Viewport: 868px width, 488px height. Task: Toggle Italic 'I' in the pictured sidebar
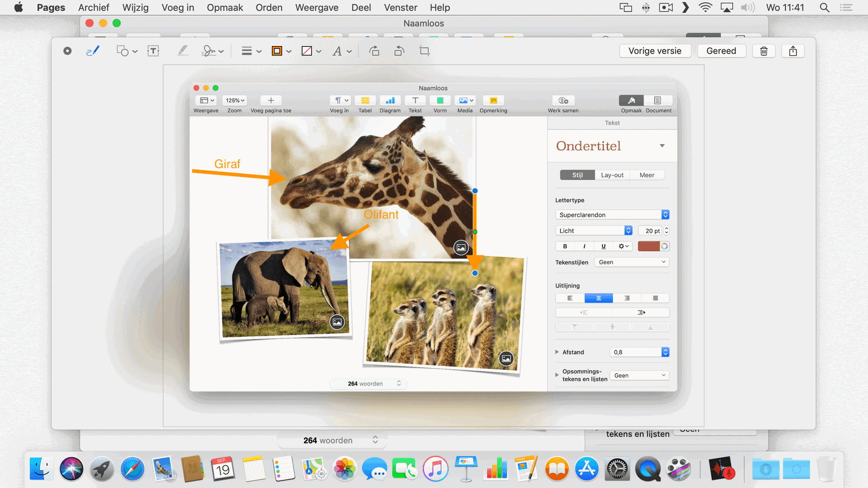click(584, 246)
